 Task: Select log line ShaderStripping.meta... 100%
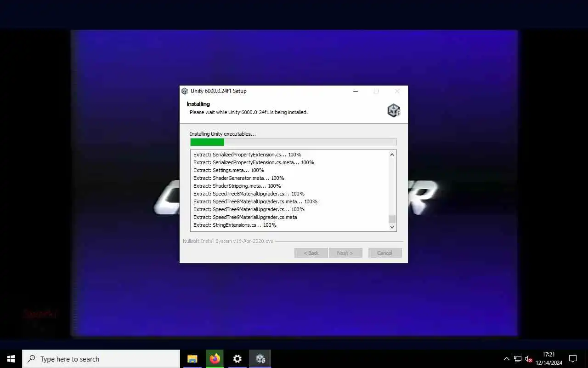click(x=237, y=186)
